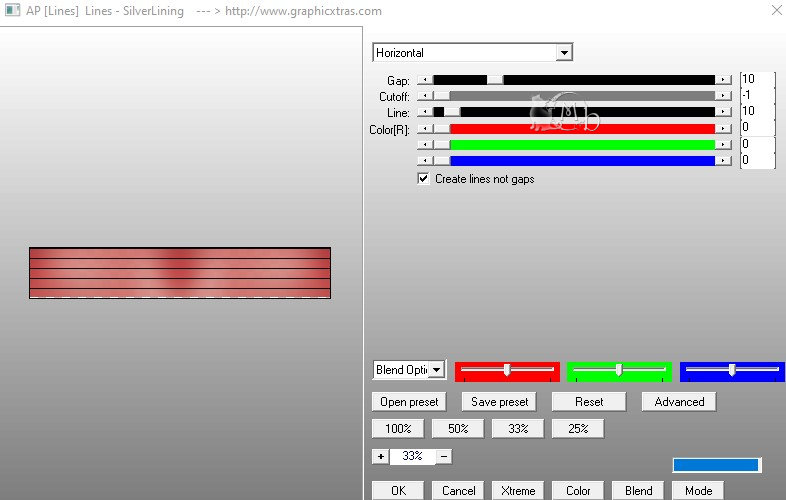Image resolution: width=786 pixels, height=500 pixels.
Task: Click the Xtreme button
Action: click(518, 490)
